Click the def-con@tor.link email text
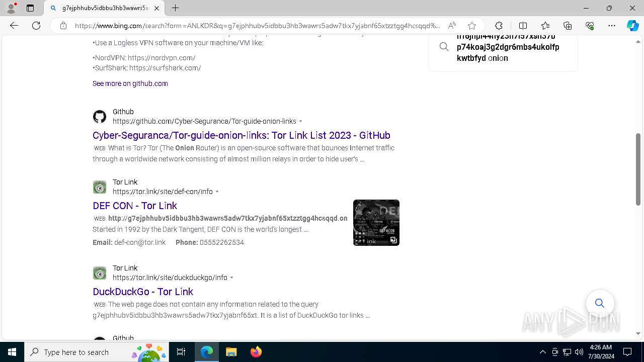 pyautogui.click(x=140, y=242)
